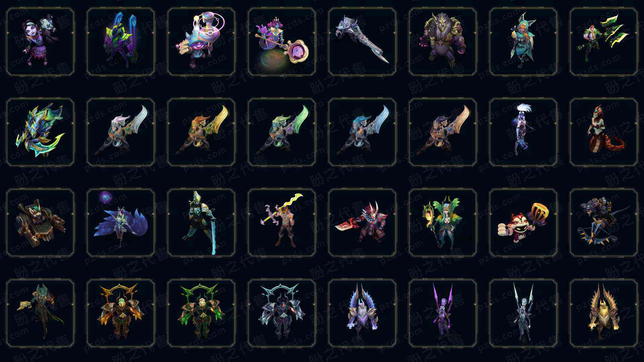
Task: Pick the dark armored crossbow rider tile
Action: pos(604,223)
